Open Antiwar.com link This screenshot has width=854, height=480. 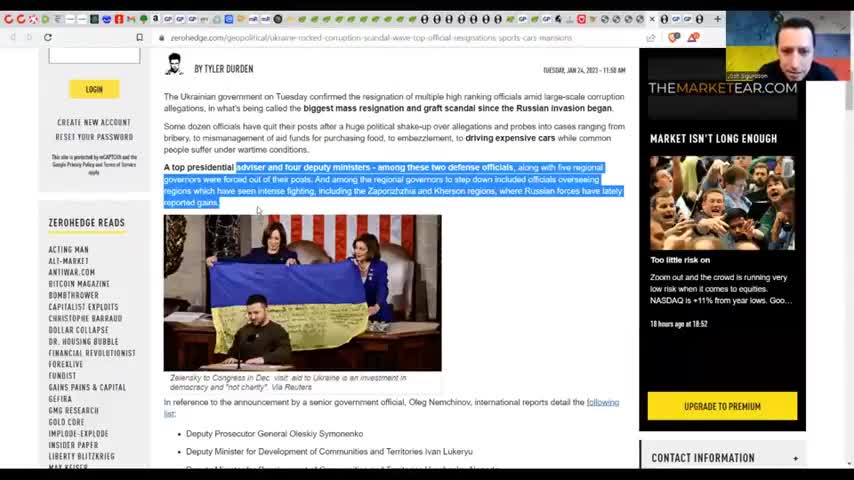[x=72, y=272]
